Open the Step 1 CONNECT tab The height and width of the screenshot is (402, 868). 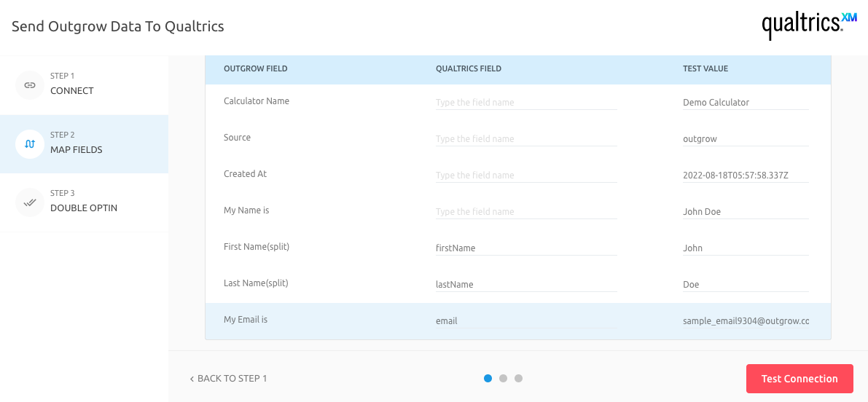click(84, 85)
